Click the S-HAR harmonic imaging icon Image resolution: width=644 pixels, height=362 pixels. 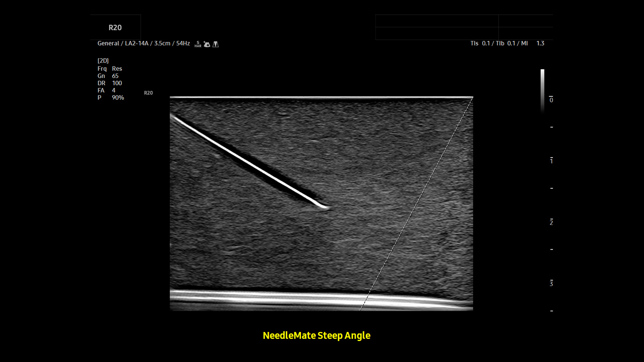click(198, 44)
